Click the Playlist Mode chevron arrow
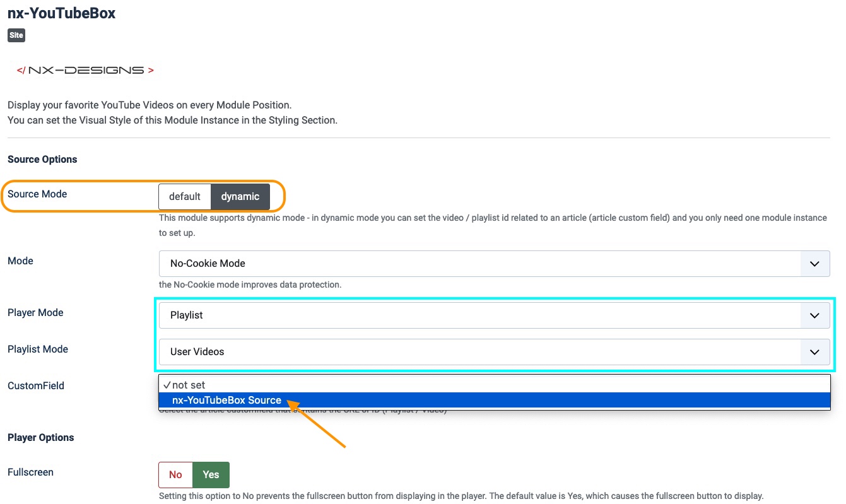Viewport: 846px width, 504px height. 814,352
